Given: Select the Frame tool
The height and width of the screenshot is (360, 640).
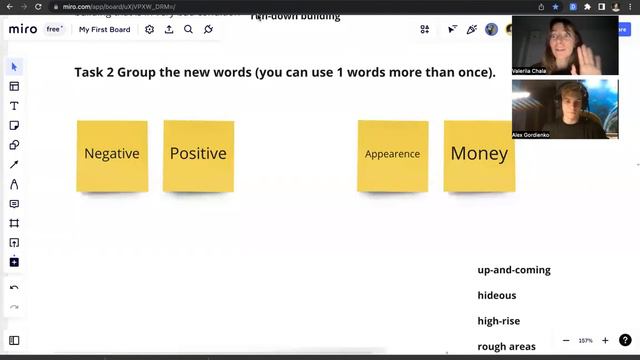Looking at the screenshot, I should (14, 223).
